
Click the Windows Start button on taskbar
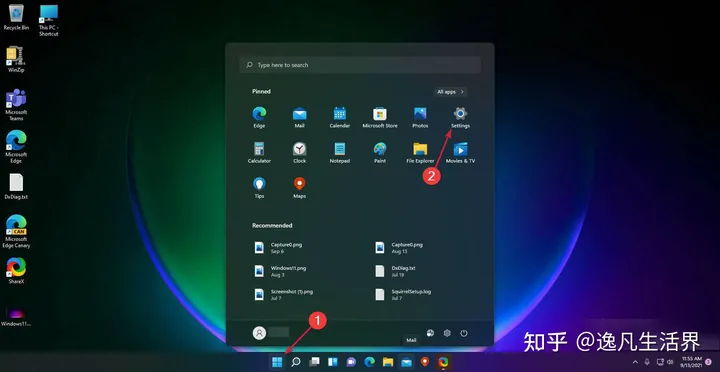tap(277, 362)
